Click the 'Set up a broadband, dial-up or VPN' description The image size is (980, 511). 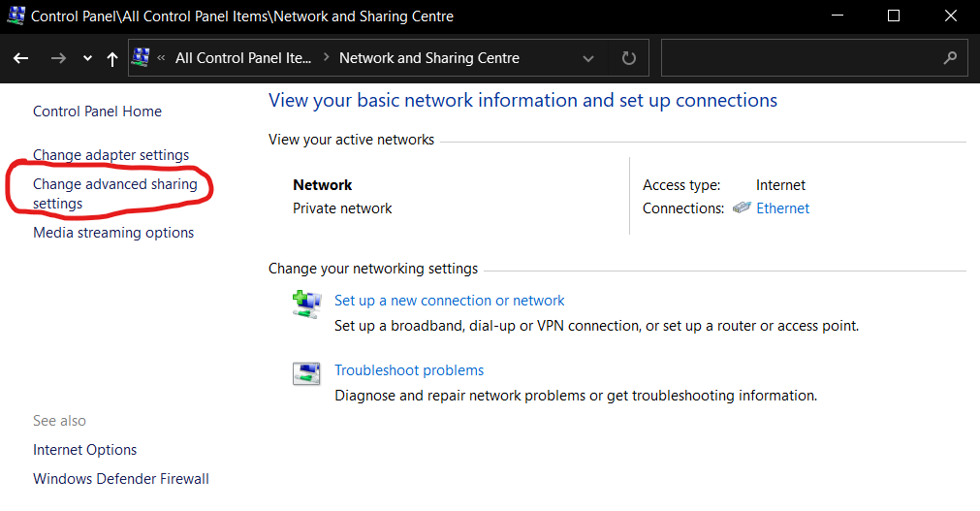pyautogui.click(x=597, y=326)
